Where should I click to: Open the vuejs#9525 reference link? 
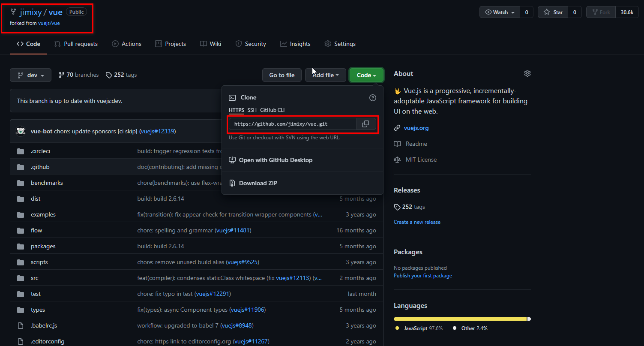[x=243, y=262]
